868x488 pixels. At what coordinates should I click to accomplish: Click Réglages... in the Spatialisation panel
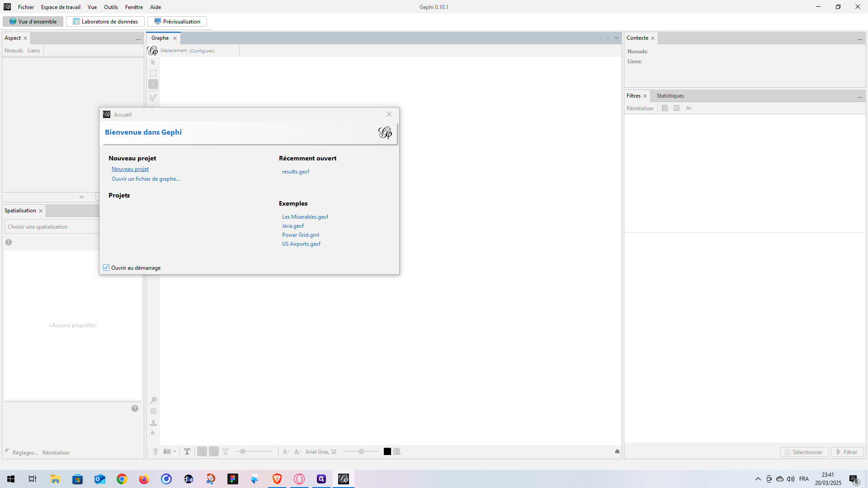25,453
